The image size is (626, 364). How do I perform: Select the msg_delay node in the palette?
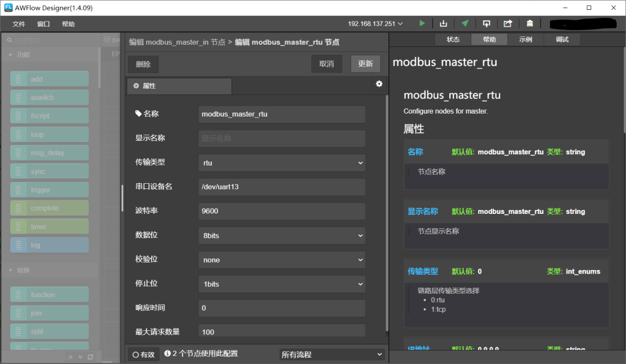[49, 152]
